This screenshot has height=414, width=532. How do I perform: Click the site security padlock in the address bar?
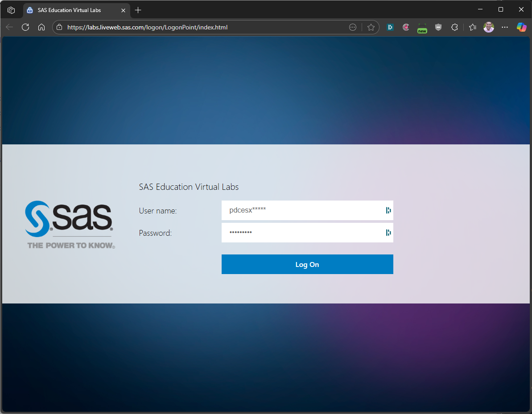tap(58, 27)
